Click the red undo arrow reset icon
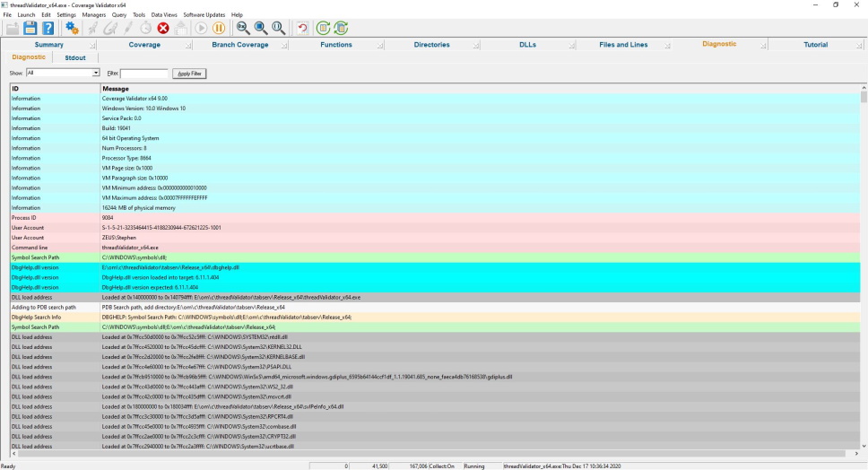This screenshot has height=470, width=868. 302,28
